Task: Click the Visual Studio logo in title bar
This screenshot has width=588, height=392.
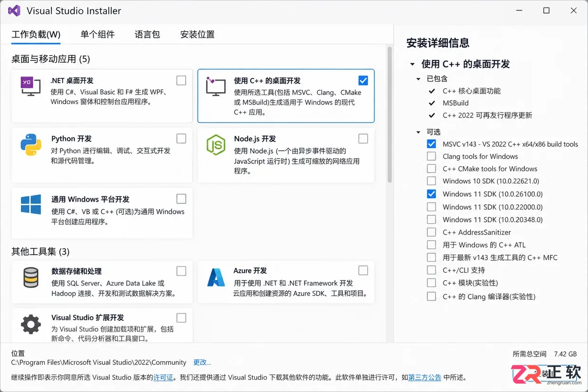Action: [14, 10]
